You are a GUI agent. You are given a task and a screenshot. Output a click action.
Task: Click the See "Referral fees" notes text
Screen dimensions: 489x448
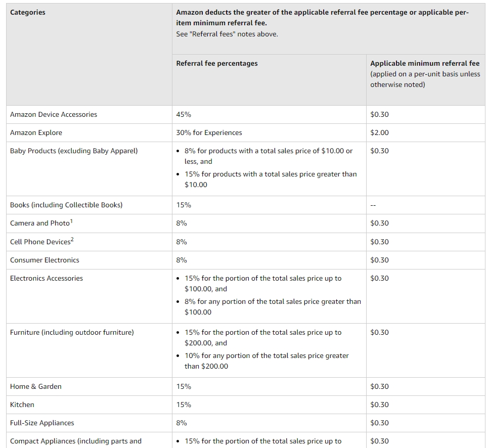(227, 34)
